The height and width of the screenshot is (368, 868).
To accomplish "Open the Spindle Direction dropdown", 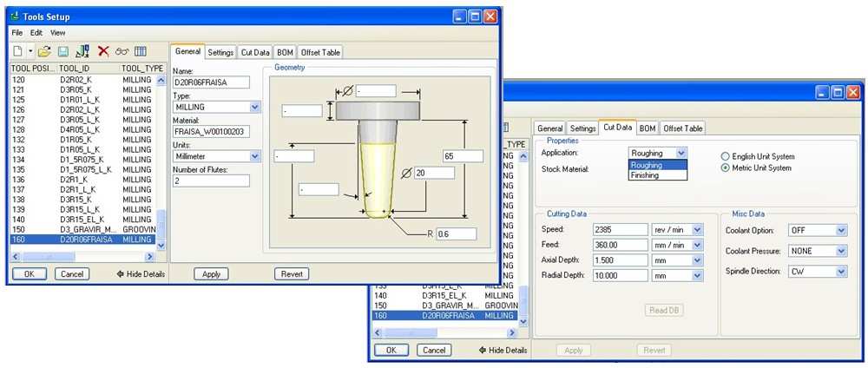I will pos(841,271).
